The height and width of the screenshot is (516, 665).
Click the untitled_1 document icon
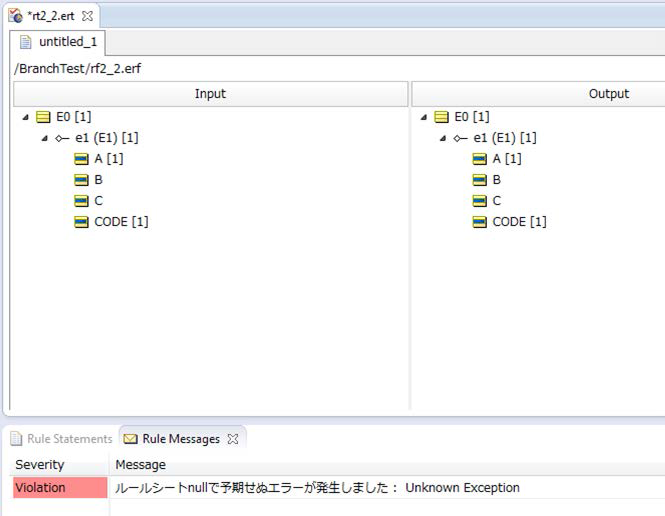click(26, 42)
